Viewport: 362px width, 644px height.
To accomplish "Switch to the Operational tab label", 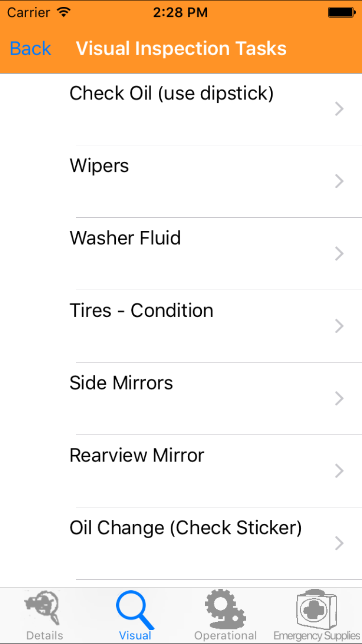I will [x=225, y=635].
